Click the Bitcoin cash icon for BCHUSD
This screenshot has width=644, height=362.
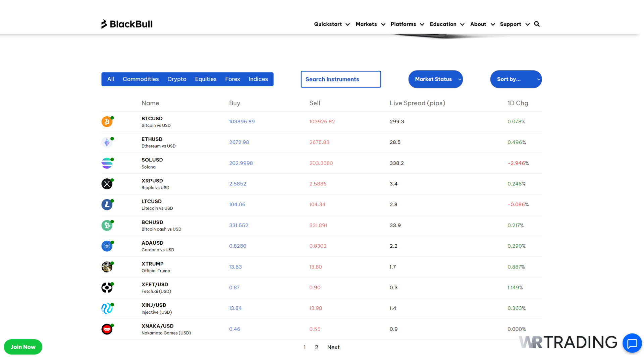click(x=107, y=226)
